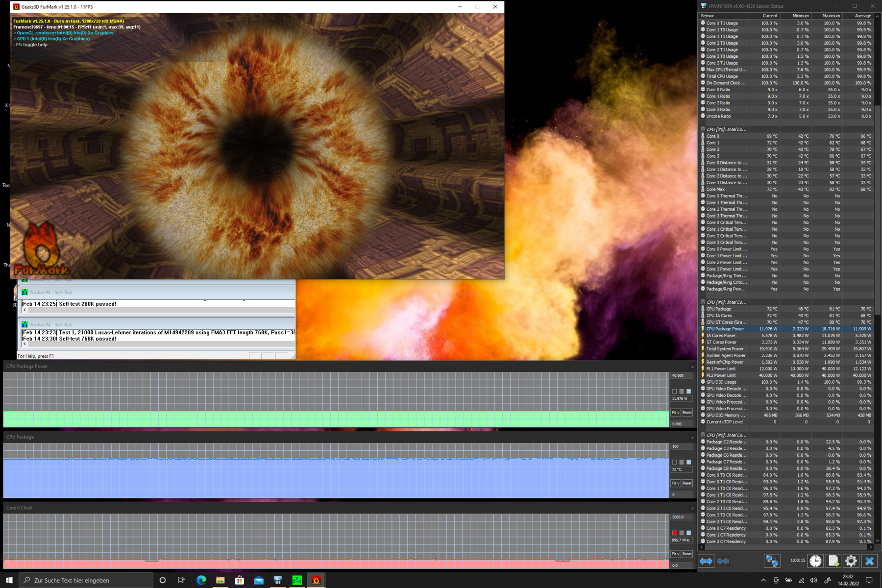The height and width of the screenshot is (588, 882).
Task: Click Fit y in CPU Package graph
Action: click(675, 483)
